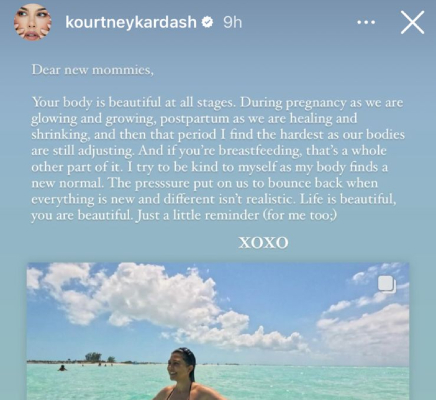436x400 pixels.
Task: Click the "Your body is beautiful at all stages" line
Action: point(133,102)
